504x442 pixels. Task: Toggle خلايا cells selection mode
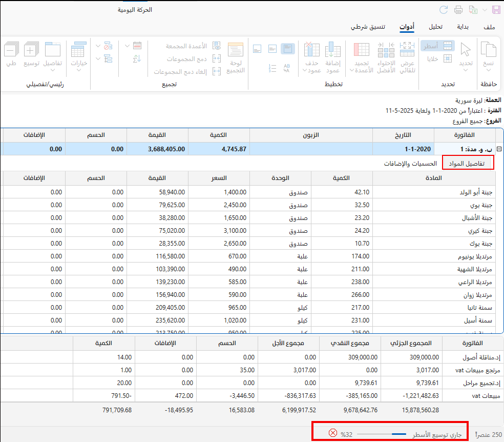point(439,58)
